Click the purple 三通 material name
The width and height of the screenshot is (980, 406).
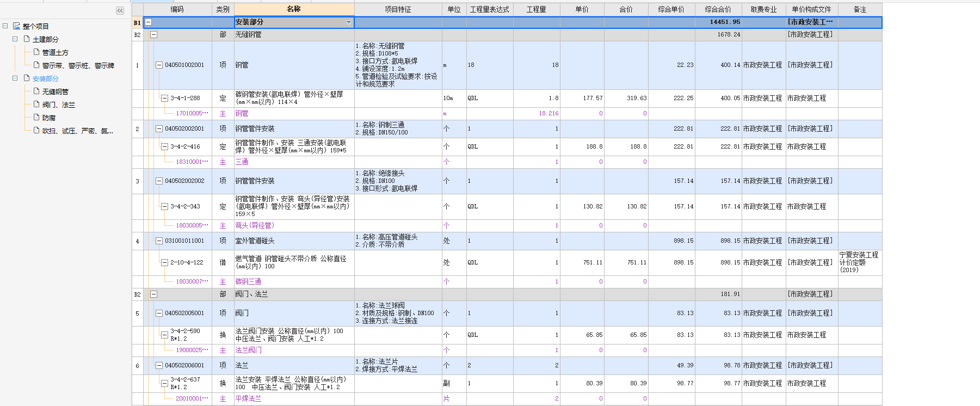242,162
